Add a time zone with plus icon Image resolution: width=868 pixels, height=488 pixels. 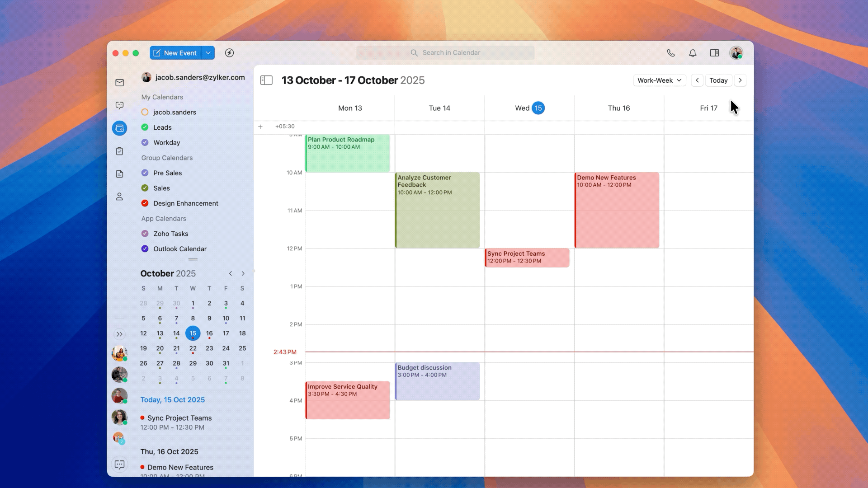point(260,127)
